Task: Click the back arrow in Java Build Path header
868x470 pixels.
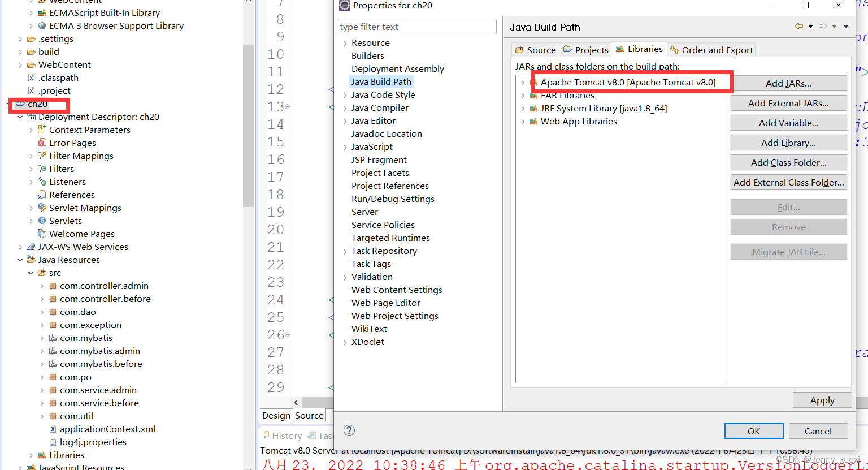Action: pyautogui.click(x=798, y=27)
